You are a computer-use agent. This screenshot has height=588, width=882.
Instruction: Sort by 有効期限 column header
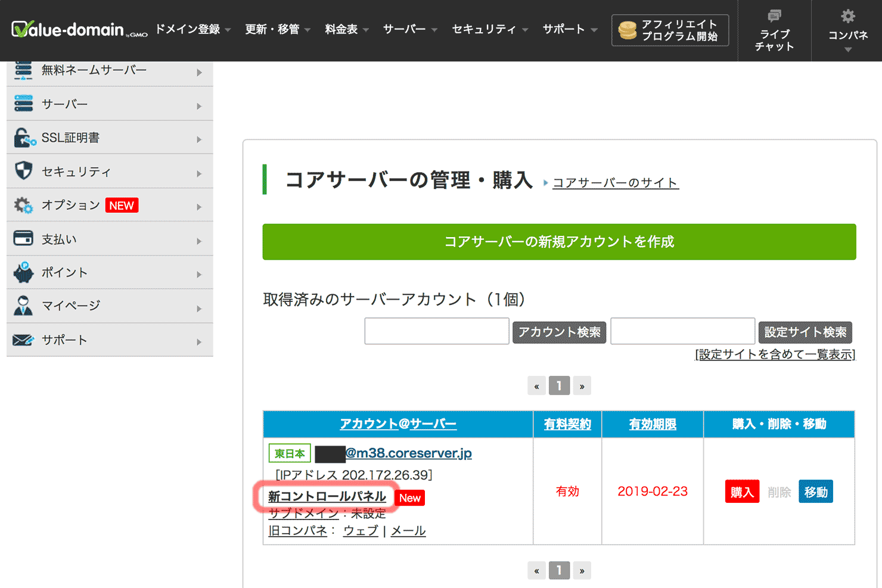[x=653, y=424]
